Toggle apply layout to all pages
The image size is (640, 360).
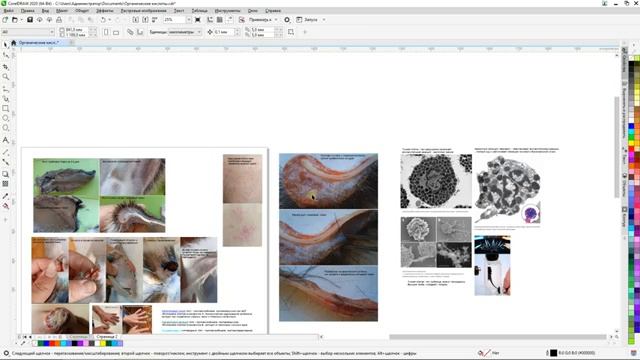click(x=130, y=32)
